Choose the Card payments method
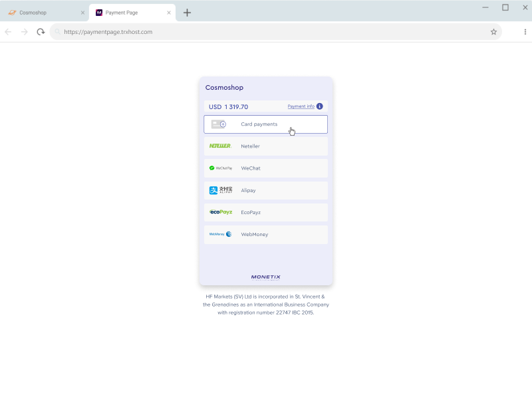This screenshot has height=399, width=532. [265, 124]
